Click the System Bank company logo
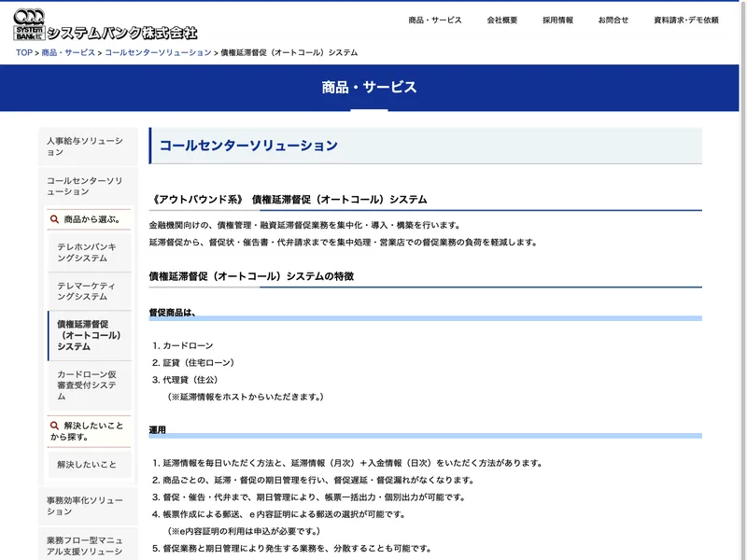Image resolution: width=747 pixels, height=560 pixels. tap(106, 25)
